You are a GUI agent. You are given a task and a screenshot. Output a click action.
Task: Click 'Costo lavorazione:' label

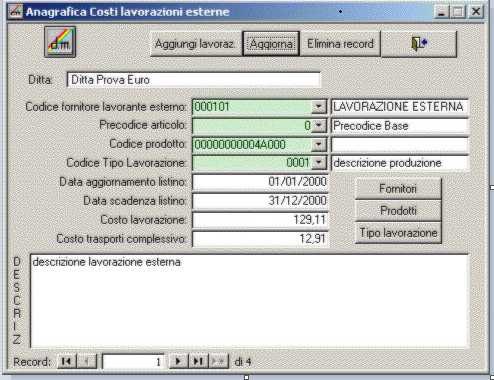click(143, 220)
